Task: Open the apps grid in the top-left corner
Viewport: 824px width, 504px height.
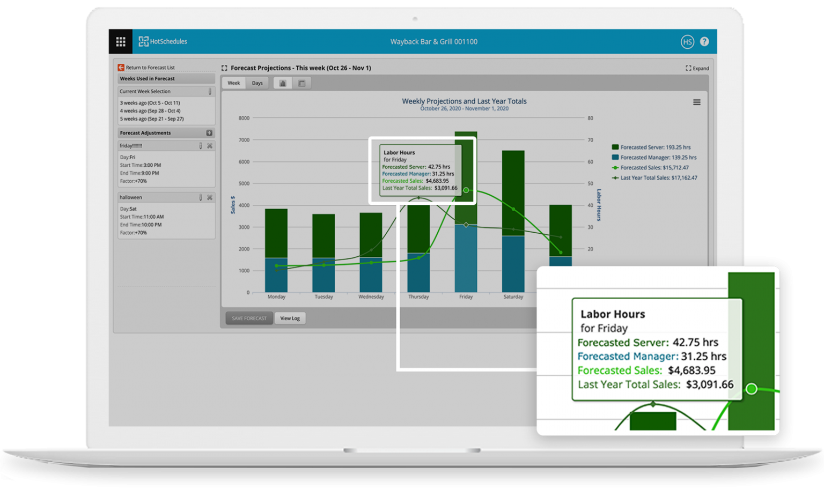Action: coord(121,41)
